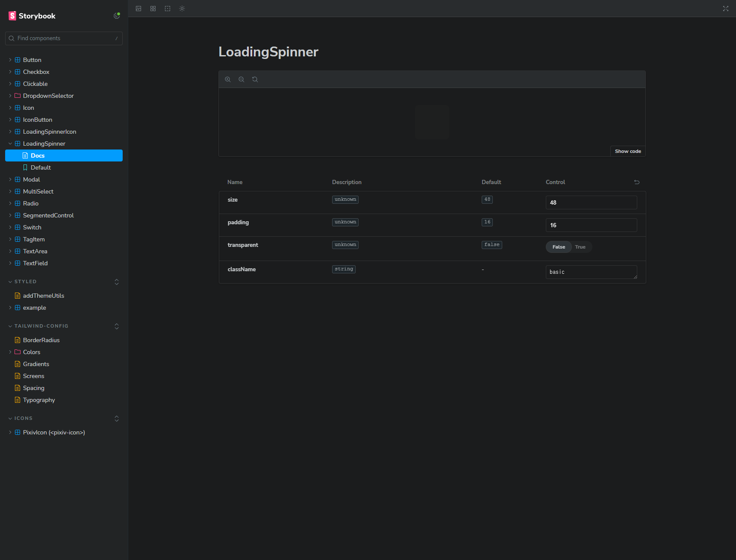Click the padding control input

tap(591, 225)
